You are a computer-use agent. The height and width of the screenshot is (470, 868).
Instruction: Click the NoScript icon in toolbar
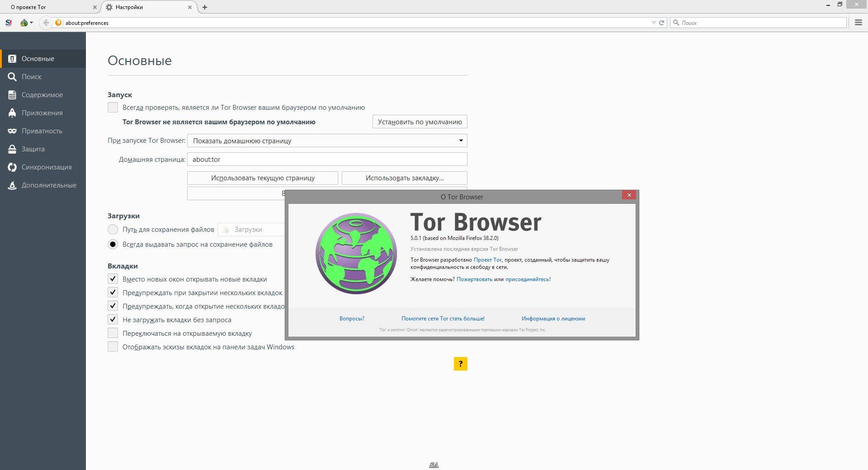pos(9,23)
